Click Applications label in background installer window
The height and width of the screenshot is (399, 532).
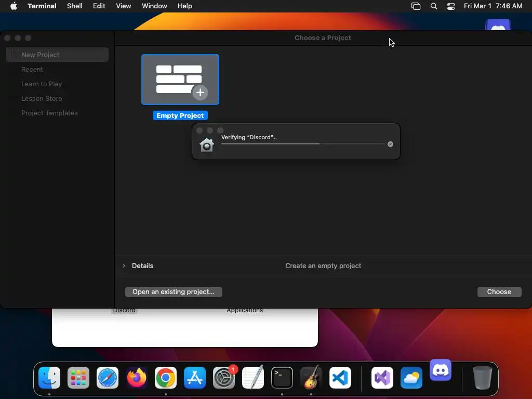pyautogui.click(x=245, y=311)
